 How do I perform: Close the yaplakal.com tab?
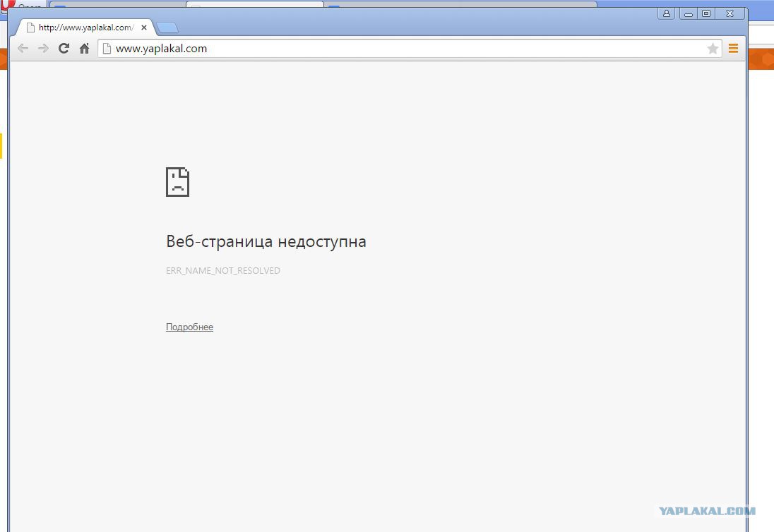coord(143,28)
